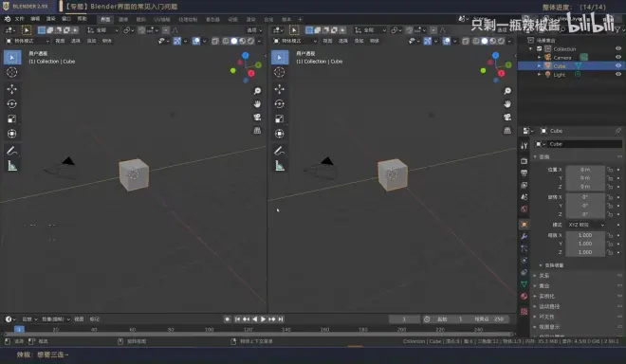Viewport: 626px width, 364px height.
Task: Select the Rotate tool in left viewport
Action: pyautogui.click(x=12, y=103)
